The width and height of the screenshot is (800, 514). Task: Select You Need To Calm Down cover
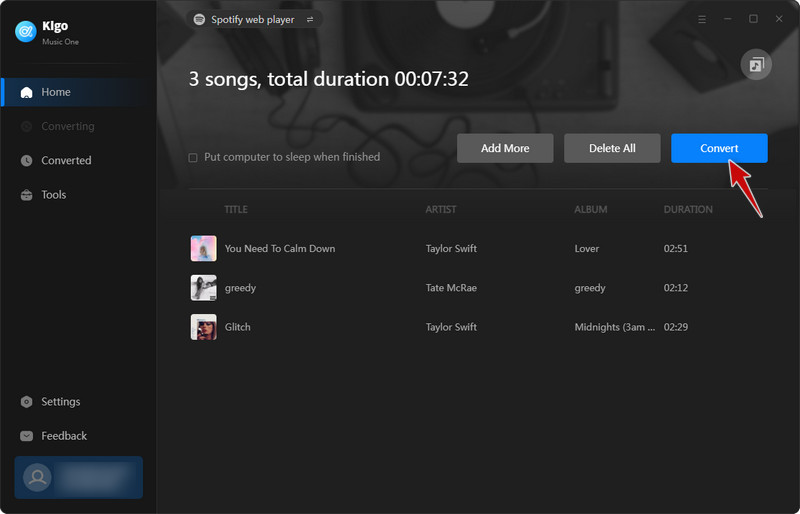(x=204, y=249)
